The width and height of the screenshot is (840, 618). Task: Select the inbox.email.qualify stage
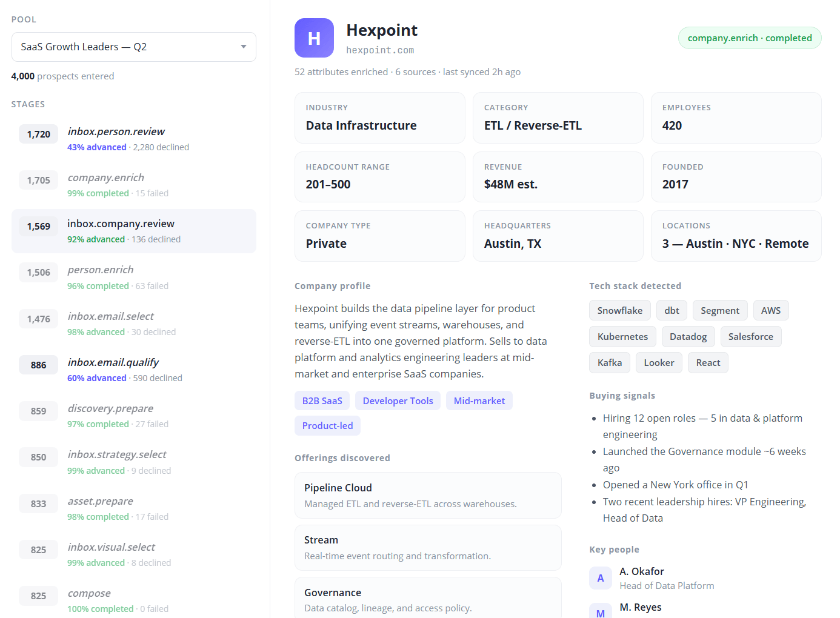tap(134, 370)
